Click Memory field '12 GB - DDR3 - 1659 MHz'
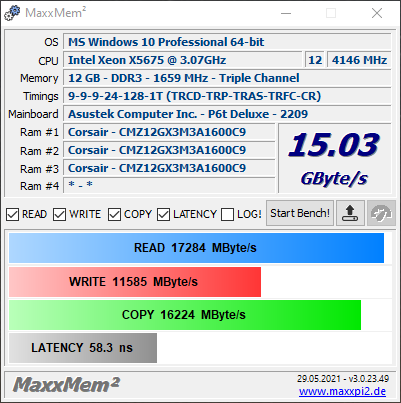The height and width of the screenshot is (403, 401). click(227, 78)
